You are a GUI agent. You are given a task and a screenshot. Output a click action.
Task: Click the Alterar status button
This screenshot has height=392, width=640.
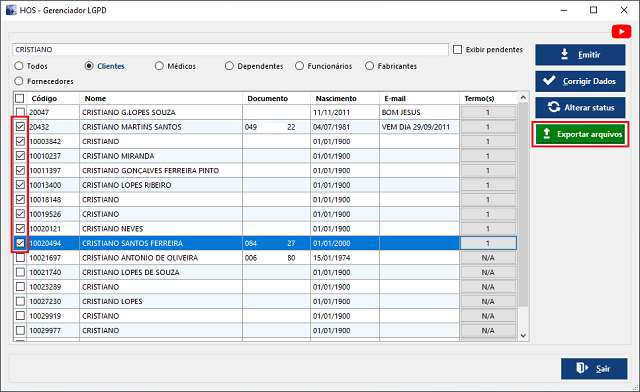coord(580,107)
